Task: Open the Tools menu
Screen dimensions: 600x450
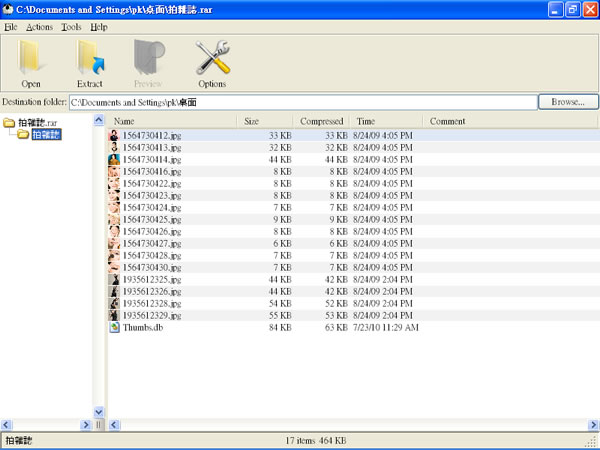Action: (71, 27)
